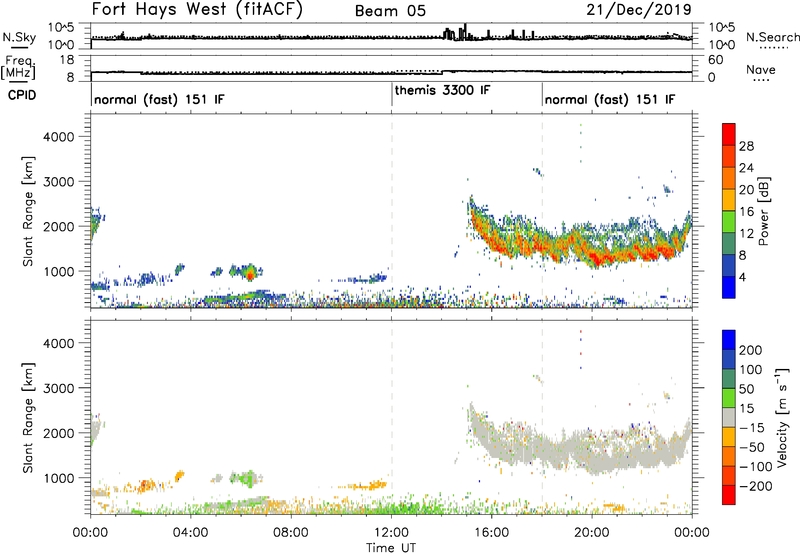Viewport: 800px width, 554px height.
Task: Click the 'Slant Range [km]' label of power panel
Action: (28, 211)
